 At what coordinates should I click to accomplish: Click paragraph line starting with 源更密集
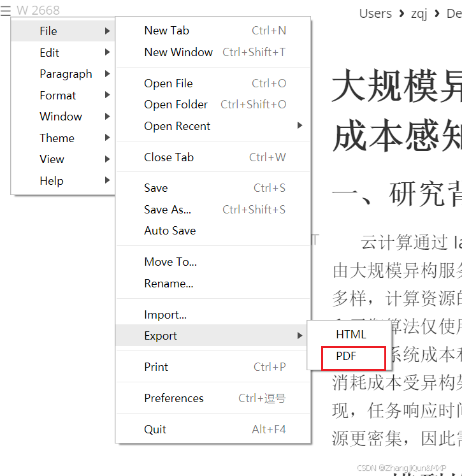point(397,438)
